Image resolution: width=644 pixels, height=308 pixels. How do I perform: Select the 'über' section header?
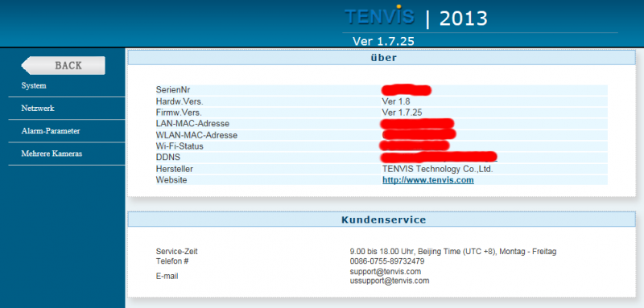pyautogui.click(x=382, y=58)
